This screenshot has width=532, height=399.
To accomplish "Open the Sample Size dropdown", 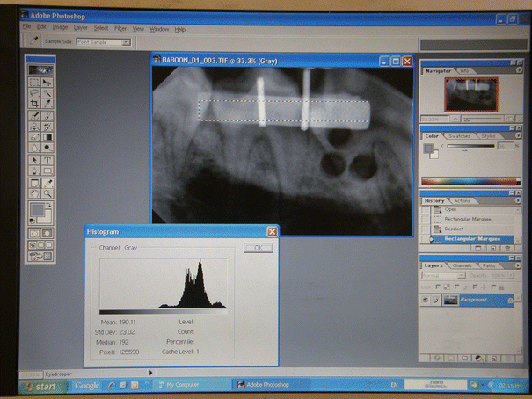I will point(104,41).
